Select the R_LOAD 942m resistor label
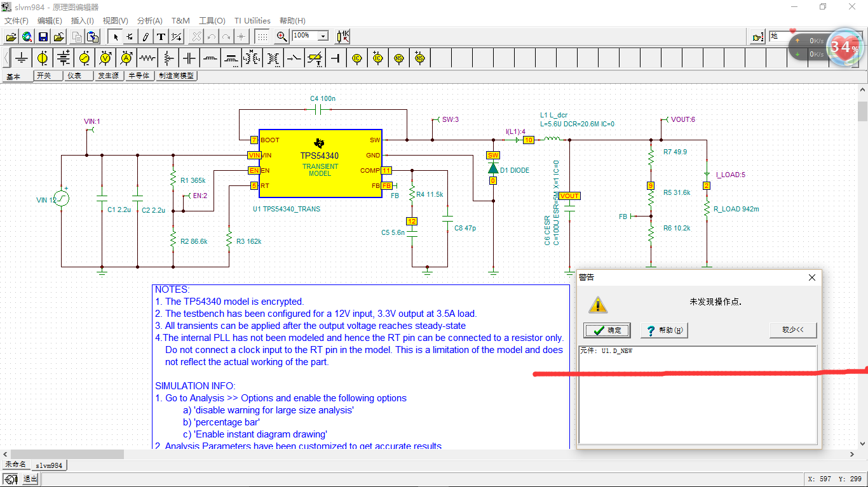The height and width of the screenshot is (487, 868). coord(736,209)
